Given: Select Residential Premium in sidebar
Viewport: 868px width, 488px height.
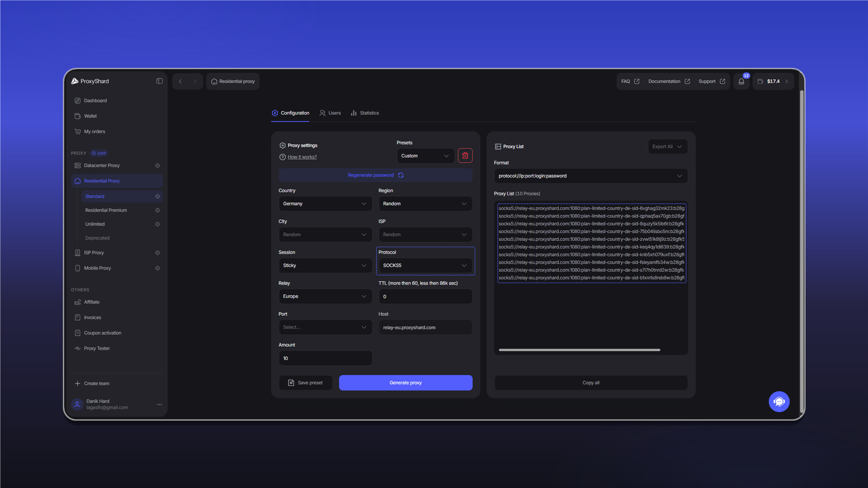Looking at the screenshot, I should pos(106,210).
